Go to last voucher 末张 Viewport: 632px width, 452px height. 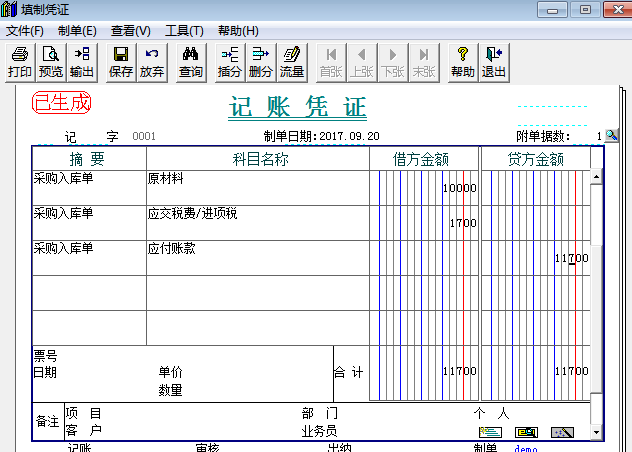424,63
